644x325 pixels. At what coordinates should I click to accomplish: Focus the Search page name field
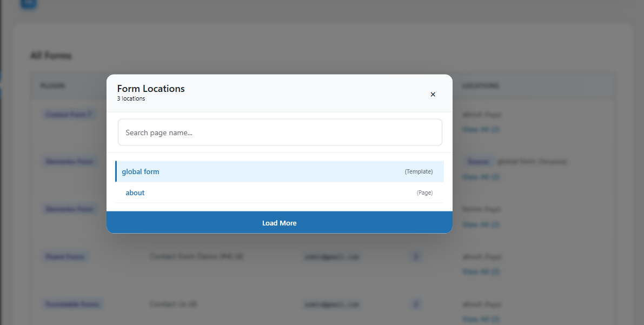pos(280,132)
